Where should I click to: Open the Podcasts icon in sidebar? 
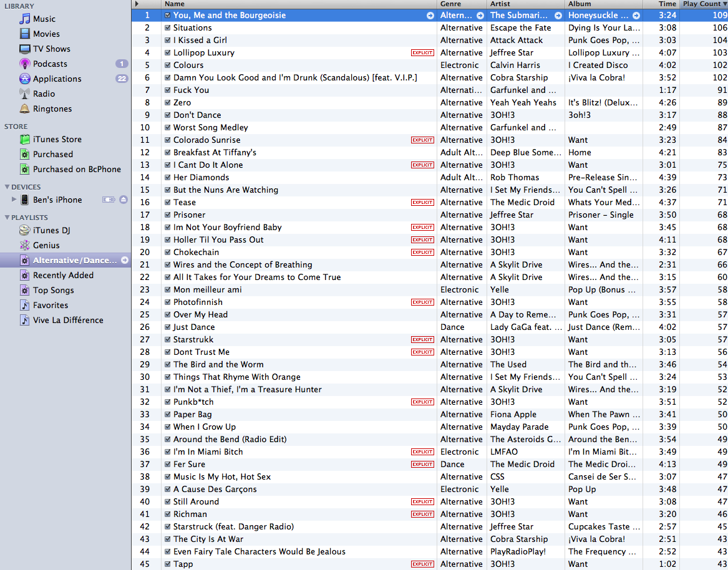[x=24, y=64]
